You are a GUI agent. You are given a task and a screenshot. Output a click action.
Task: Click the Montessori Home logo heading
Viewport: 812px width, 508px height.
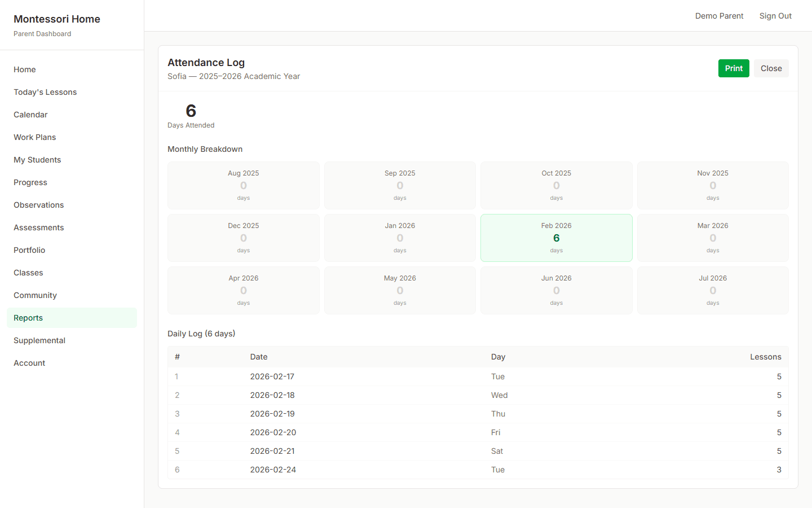coord(57,19)
